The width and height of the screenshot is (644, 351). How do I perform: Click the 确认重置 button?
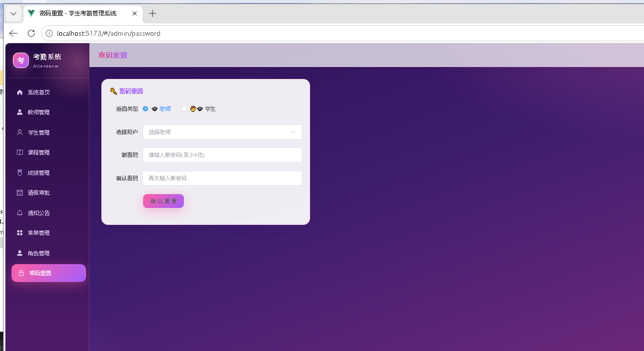click(x=163, y=201)
